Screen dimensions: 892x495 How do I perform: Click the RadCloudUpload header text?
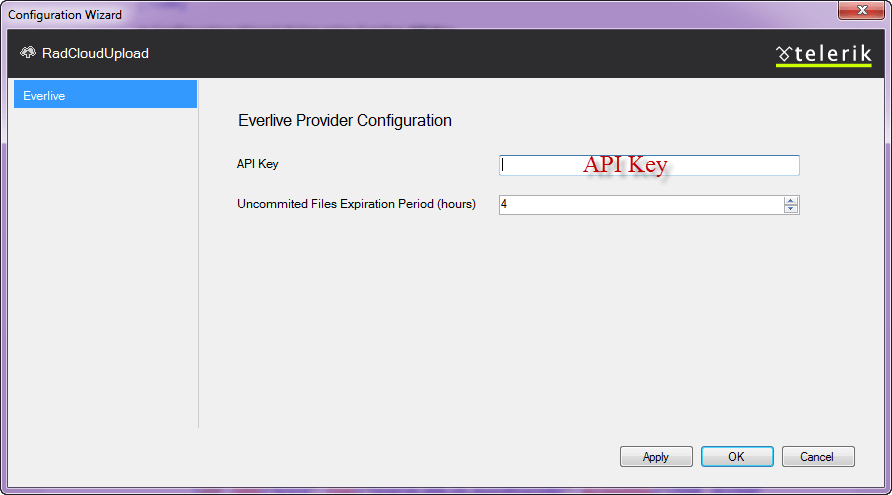click(x=95, y=54)
